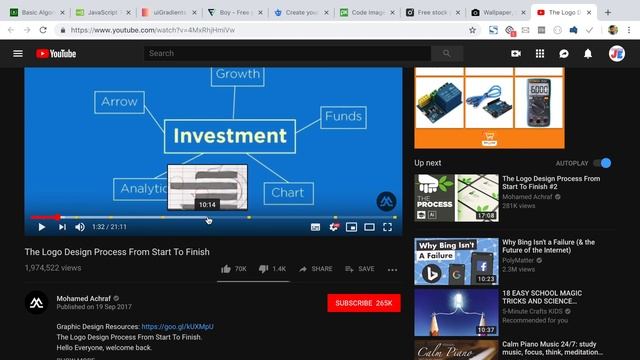Screen dimensions: 640x360
Task: Switch to the Code Image browser tab
Action: pyautogui.click(x=367, y=13)
